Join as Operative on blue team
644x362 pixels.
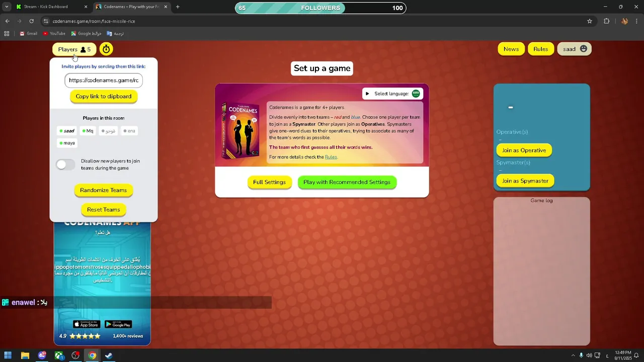pos(524,150)
